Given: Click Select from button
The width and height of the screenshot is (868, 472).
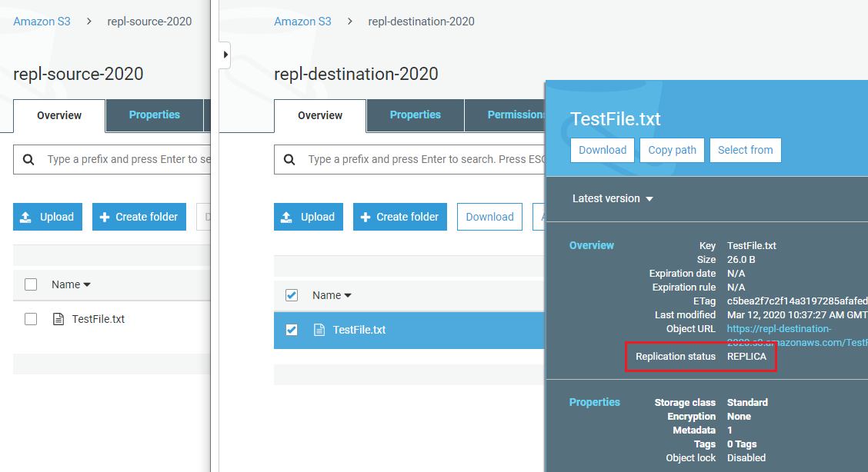Looking at the screenshot, I should [x=745, y=151].
